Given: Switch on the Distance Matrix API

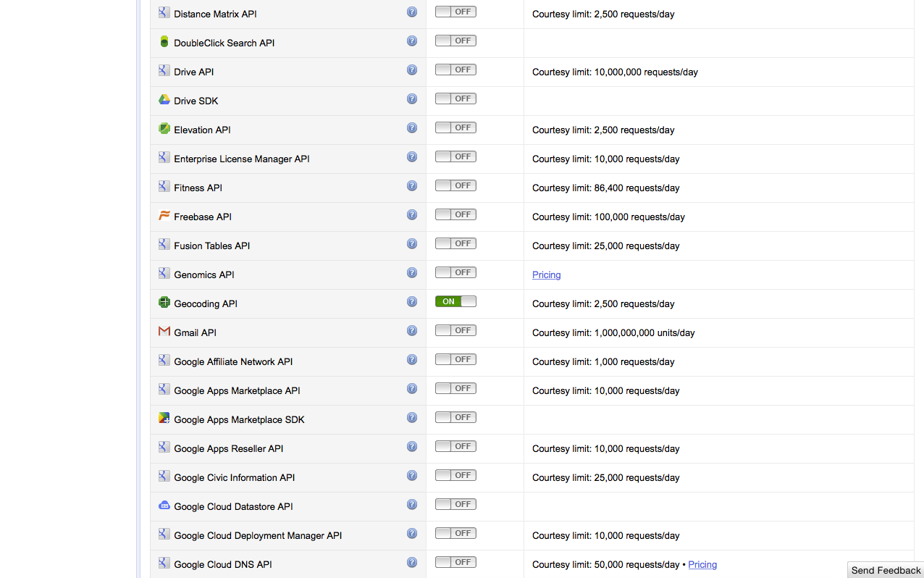Looking at the screenshot, I should click(x=455, y=12).
